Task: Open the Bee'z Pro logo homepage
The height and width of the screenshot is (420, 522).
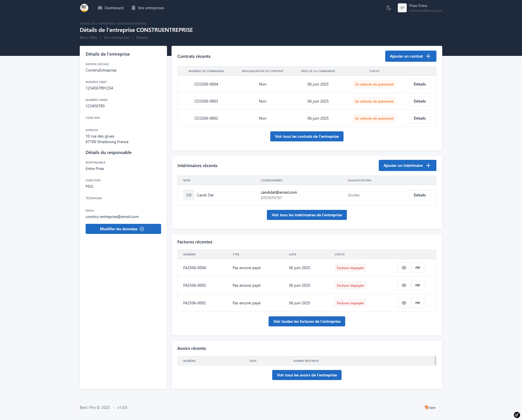Action: coord(84,8)
